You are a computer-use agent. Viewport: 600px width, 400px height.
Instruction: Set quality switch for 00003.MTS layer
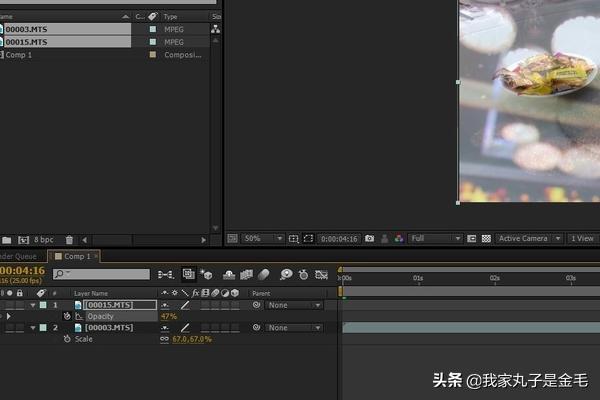(x=185, y=328)
